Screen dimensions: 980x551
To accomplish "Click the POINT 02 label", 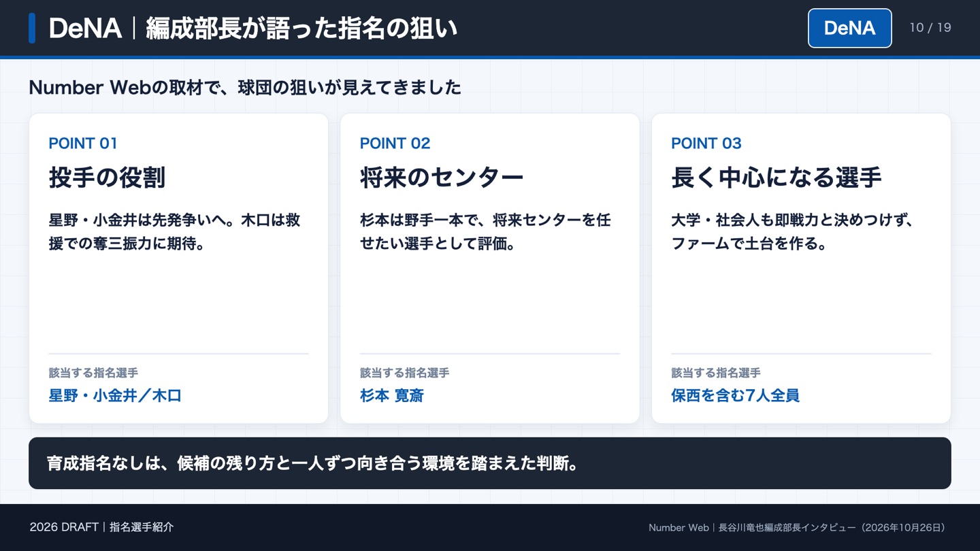I will click(x=395, y=144).
